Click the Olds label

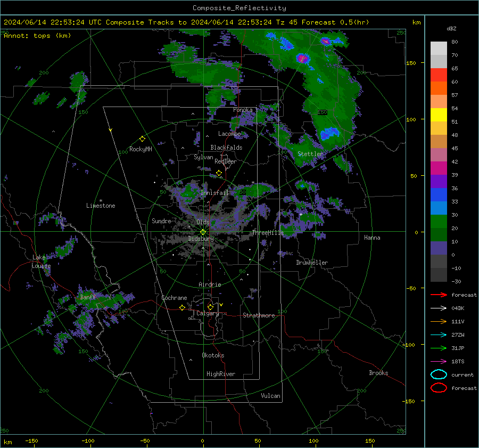203,222
